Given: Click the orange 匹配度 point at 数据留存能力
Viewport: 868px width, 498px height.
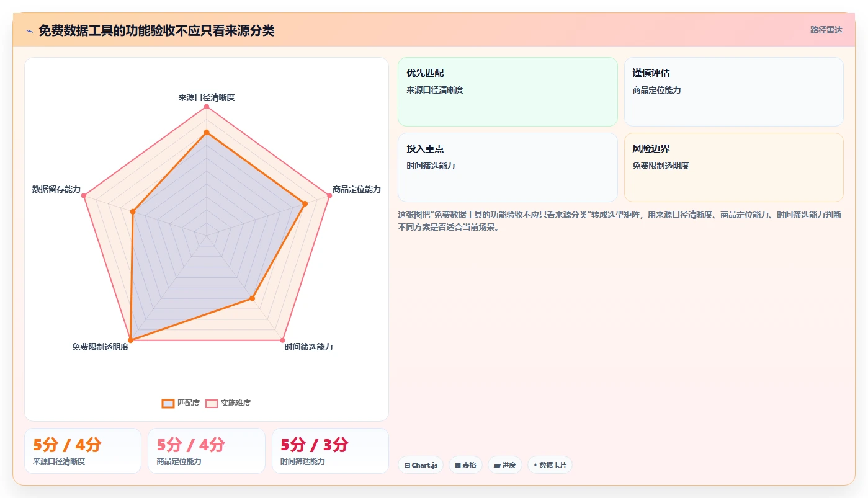Looking at the screenshot, I should click(x=133, y=211).
